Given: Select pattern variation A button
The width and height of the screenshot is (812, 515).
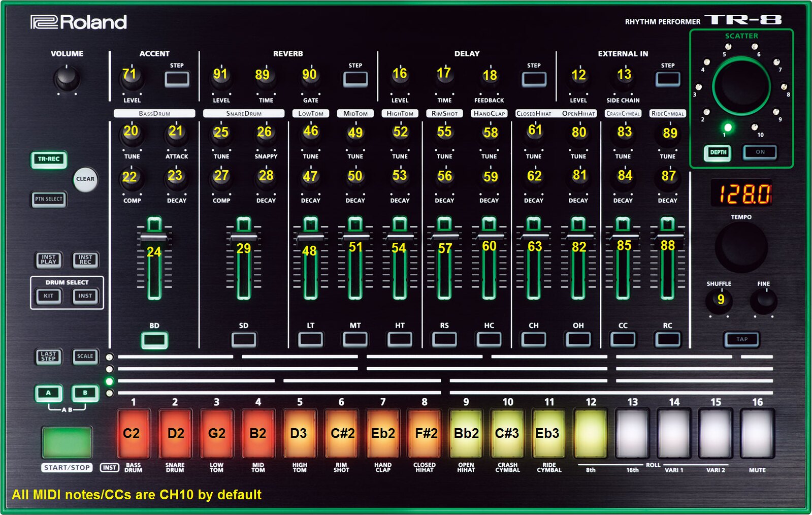Looking at the screenshot, I should pyautogui.click(x=49, y=393).
